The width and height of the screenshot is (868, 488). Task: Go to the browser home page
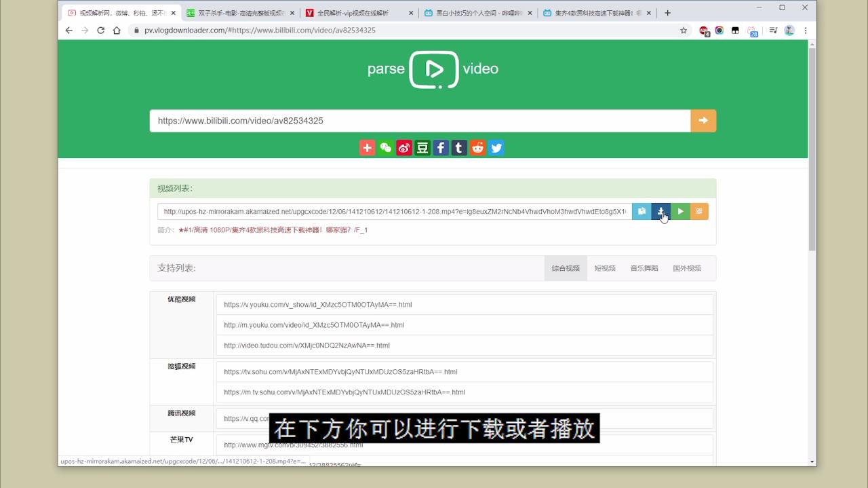117,31
